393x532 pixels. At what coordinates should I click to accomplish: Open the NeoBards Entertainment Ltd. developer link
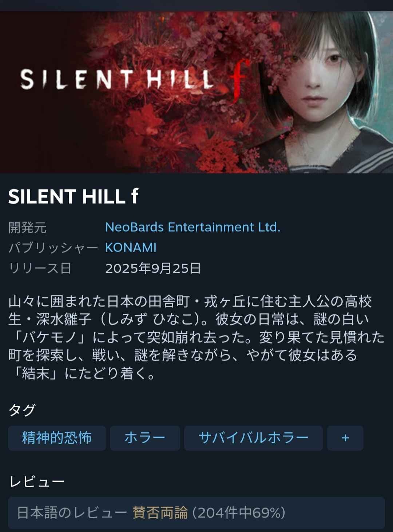click(192, 227)
